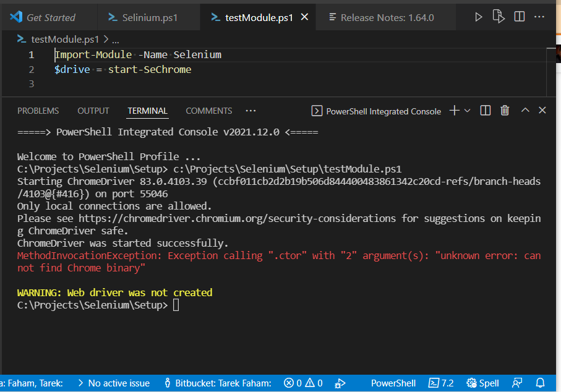
Task: Open editor More Actions ellipsis
Action: [x=539, y=17]
